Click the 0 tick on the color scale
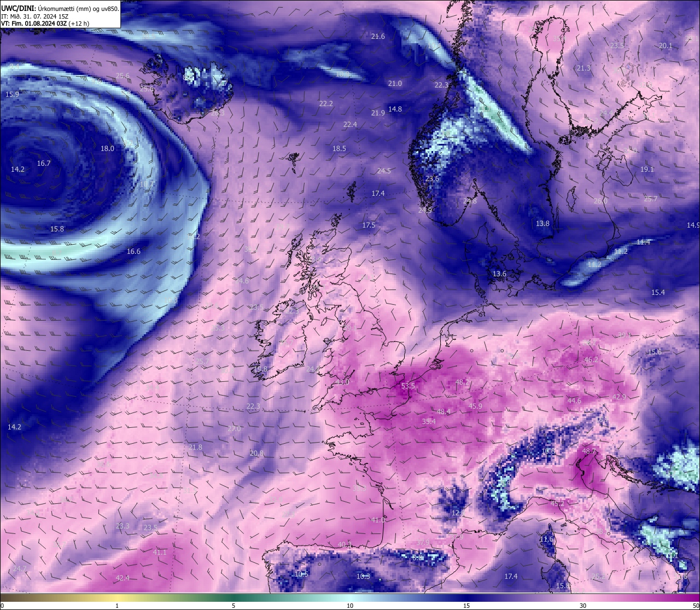The height and width of the screenshot is (610, 700). click(2, 606)
